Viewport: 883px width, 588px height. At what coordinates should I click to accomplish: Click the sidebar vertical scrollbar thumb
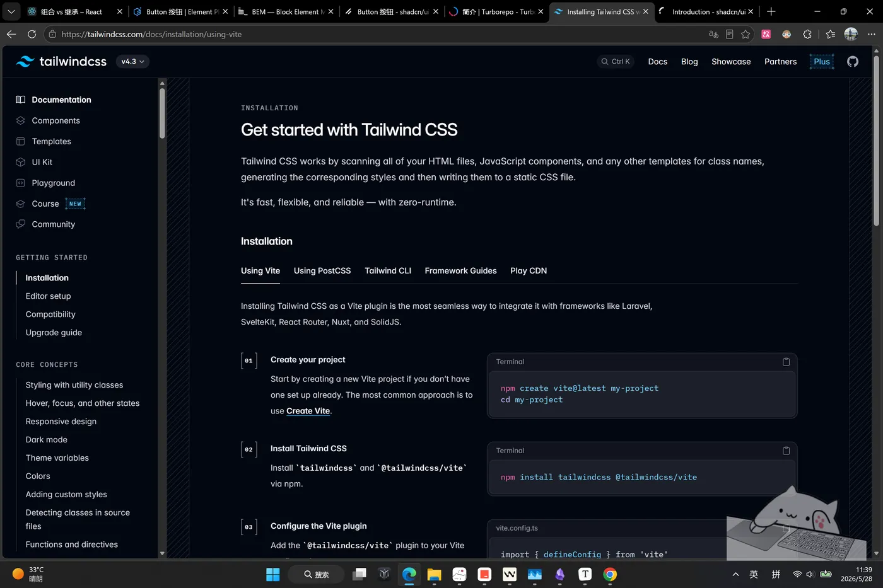coord(162,113)
